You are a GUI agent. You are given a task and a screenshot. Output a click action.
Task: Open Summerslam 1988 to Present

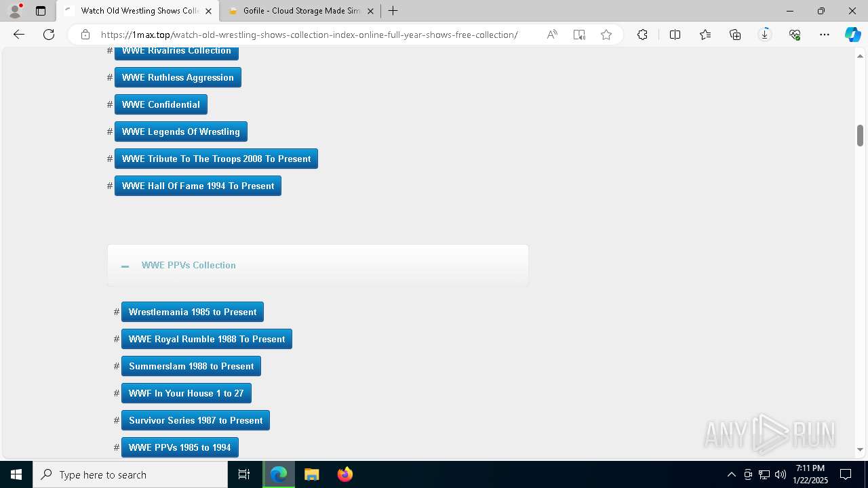(x=191, y=366)
